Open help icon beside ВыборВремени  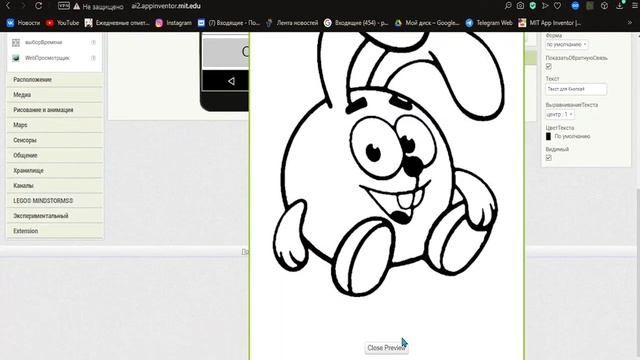93,42
